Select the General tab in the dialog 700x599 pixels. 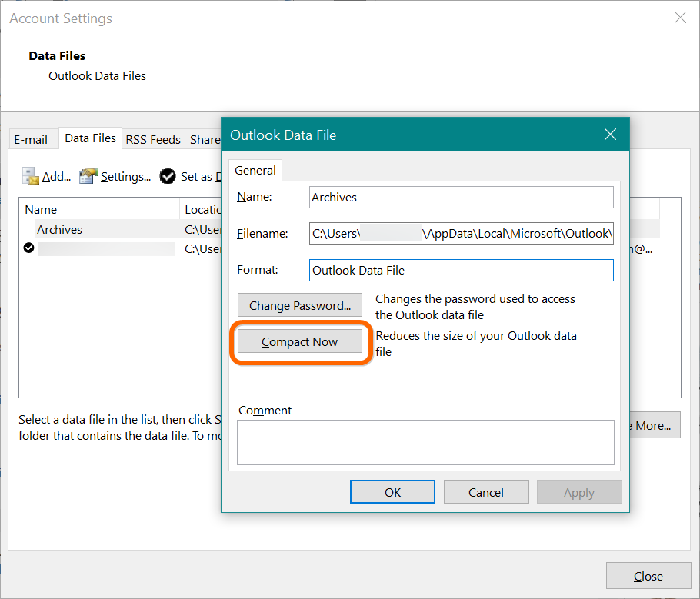pyautogui.click(x=255, y=170)
